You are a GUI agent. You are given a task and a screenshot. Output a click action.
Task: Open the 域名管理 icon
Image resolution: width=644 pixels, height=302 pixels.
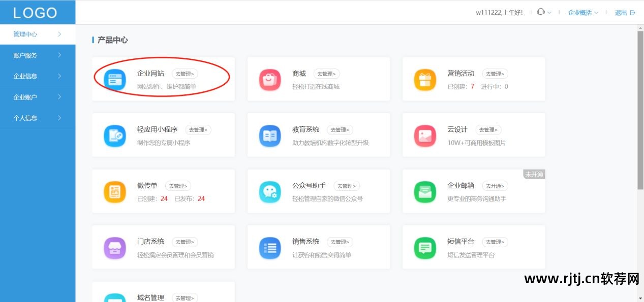(115, 297)
